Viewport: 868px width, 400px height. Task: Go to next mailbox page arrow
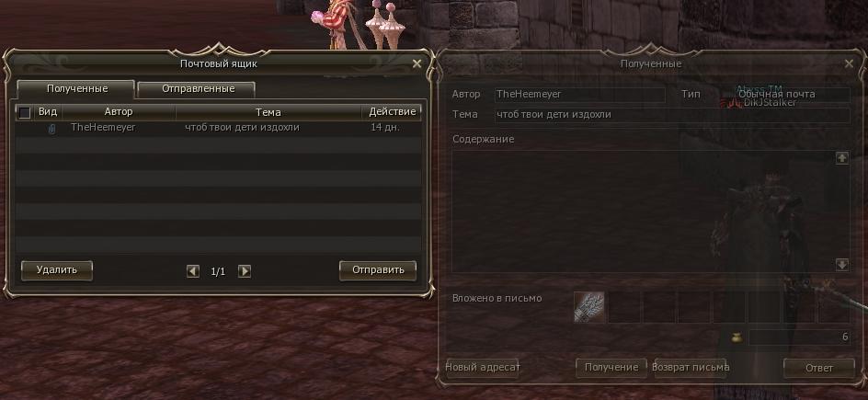pos(245,271)
